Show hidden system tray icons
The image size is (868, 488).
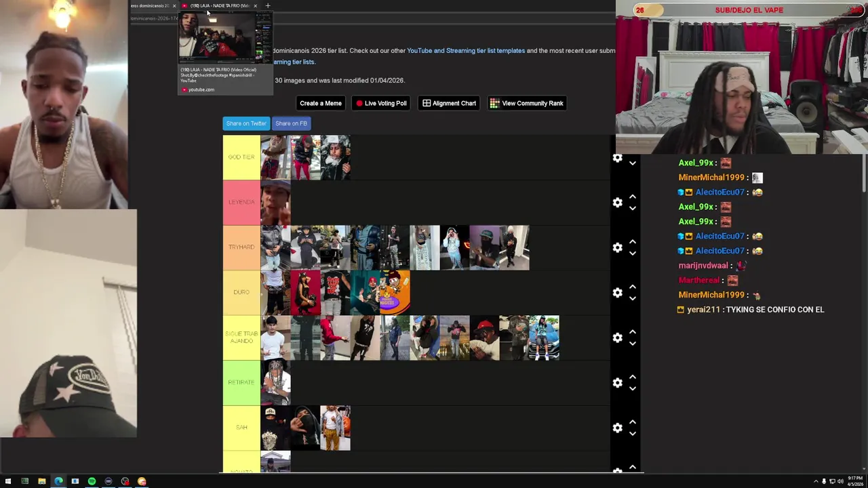click(x=816, y=481)
